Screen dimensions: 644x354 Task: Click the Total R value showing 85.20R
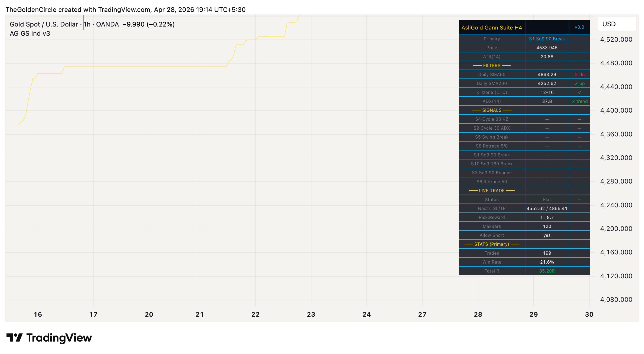[547, 271]
